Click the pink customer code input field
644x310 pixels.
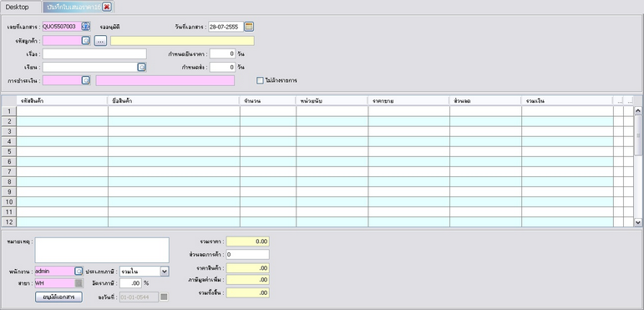pos(62,41)
